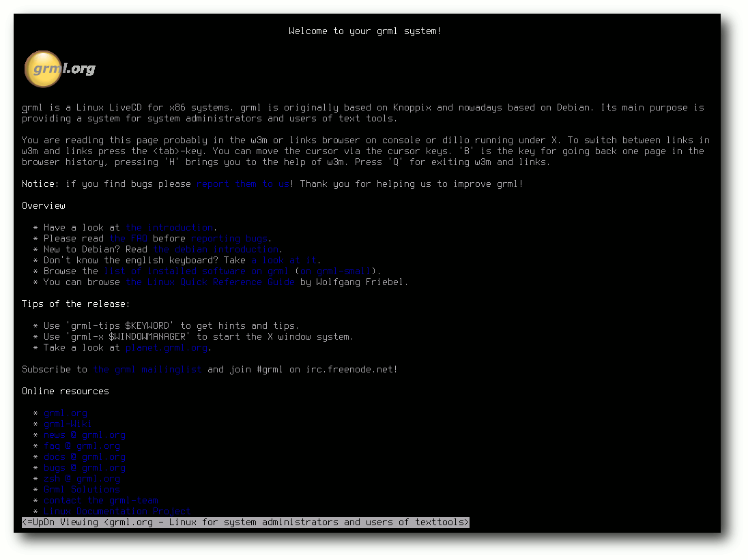Screen dimensions: 748x560
Task: Click the 'grml-x $WINDOWMANAGER' tip line
Action: pyautogui.click(x=199, y=337)
